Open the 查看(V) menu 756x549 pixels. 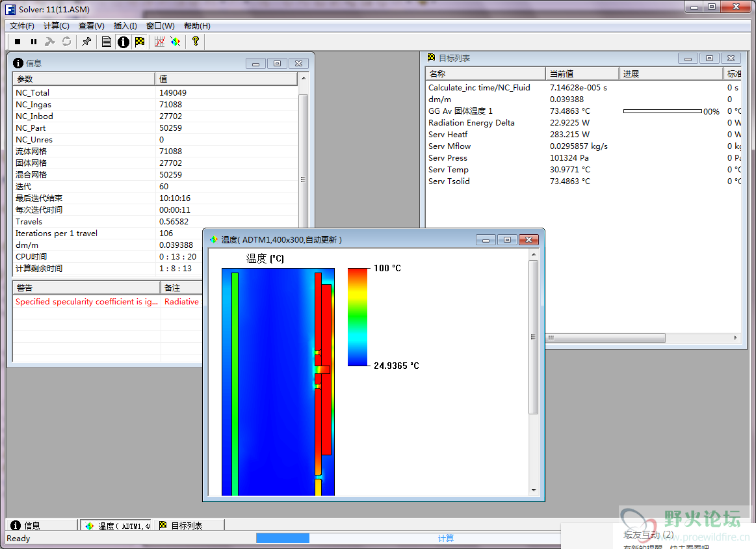click(x=92, y=26)
